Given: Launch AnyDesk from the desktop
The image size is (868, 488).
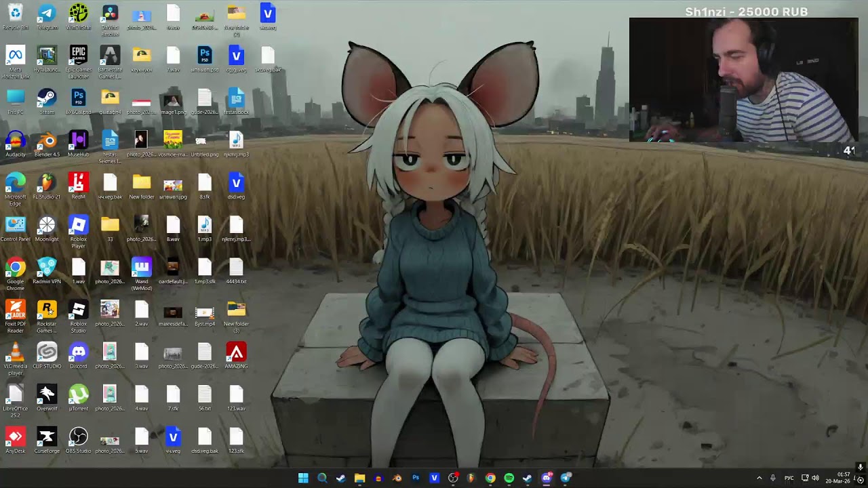Looking at the screenshot, I should click(x=15, y=441).
